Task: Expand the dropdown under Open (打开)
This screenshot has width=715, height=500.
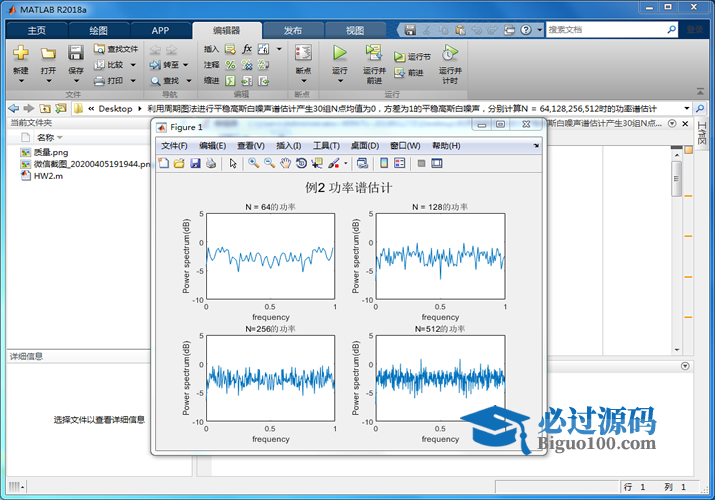Action: [x=48, y=81]
